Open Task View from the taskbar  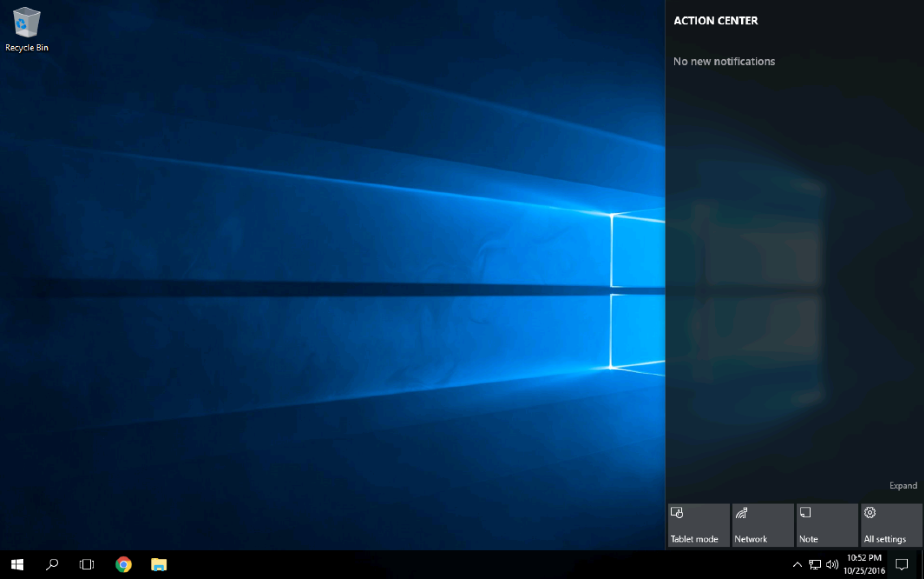[x=87, y=564]
